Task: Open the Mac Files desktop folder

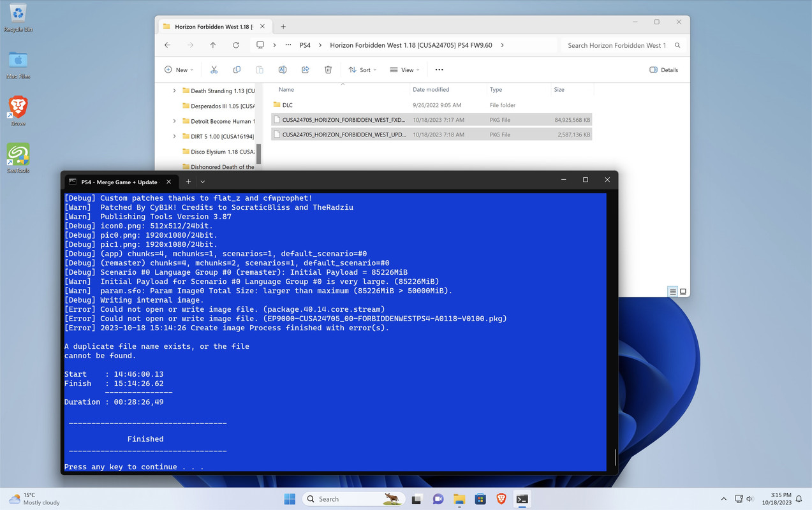Action: [x=18, y=64]
